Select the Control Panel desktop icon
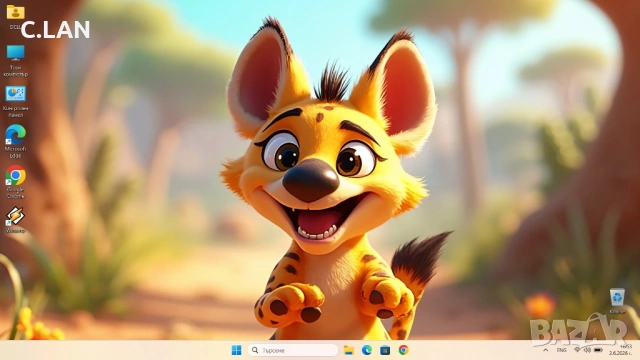 (x=16, y=101)
